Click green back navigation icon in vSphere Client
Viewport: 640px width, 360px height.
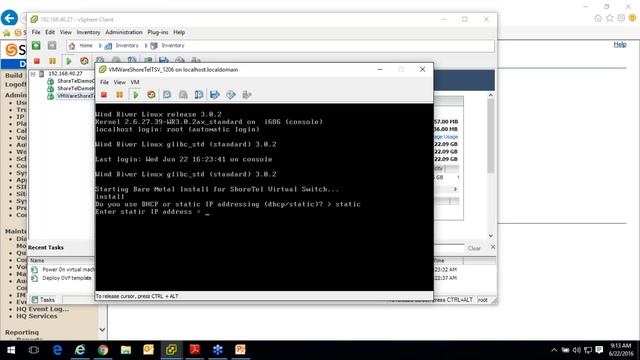36,46
